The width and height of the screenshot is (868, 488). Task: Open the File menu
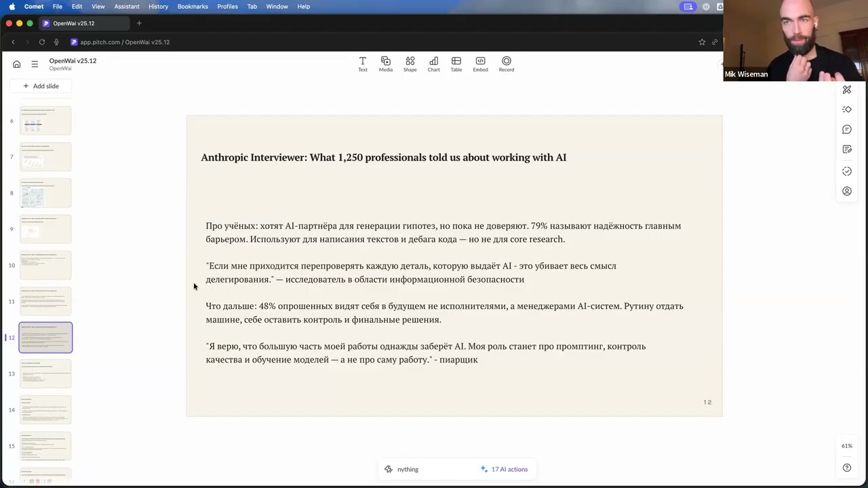[58, 7]
